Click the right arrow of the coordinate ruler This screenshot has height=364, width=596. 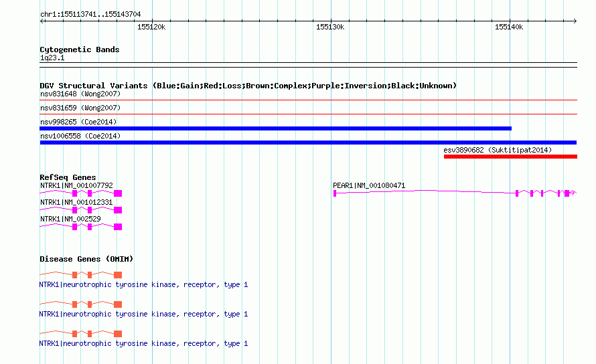[575, 21]
